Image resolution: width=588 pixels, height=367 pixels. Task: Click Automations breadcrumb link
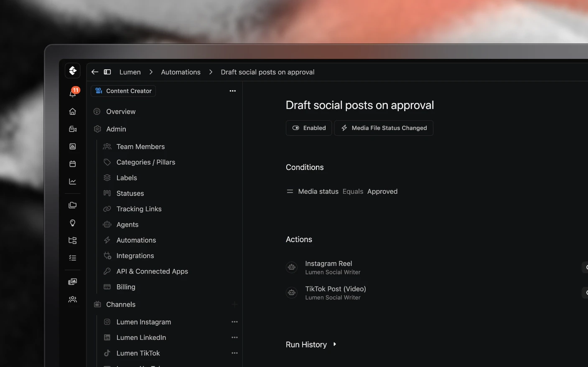pyautogui.click(x=181, y=72)
